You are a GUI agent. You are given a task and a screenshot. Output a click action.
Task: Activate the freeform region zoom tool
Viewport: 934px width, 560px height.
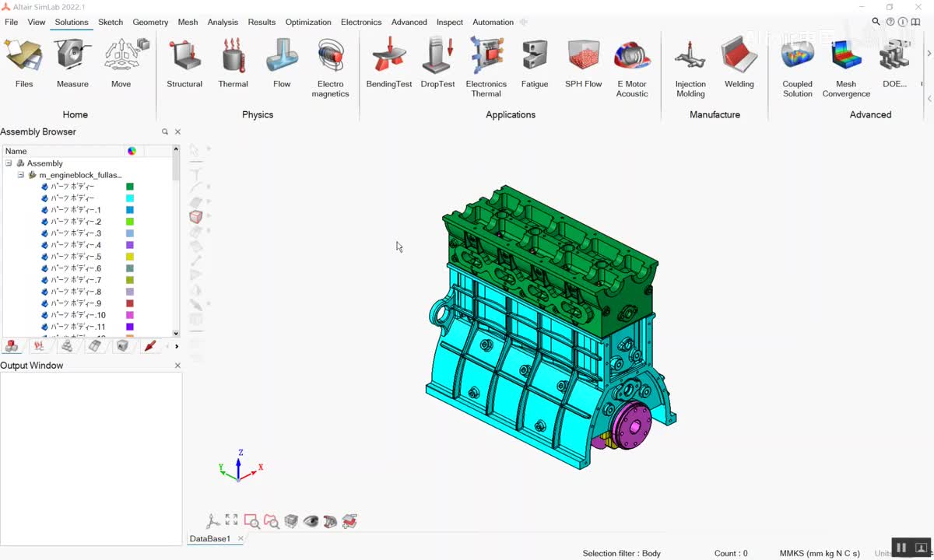[x=271, y=521]
